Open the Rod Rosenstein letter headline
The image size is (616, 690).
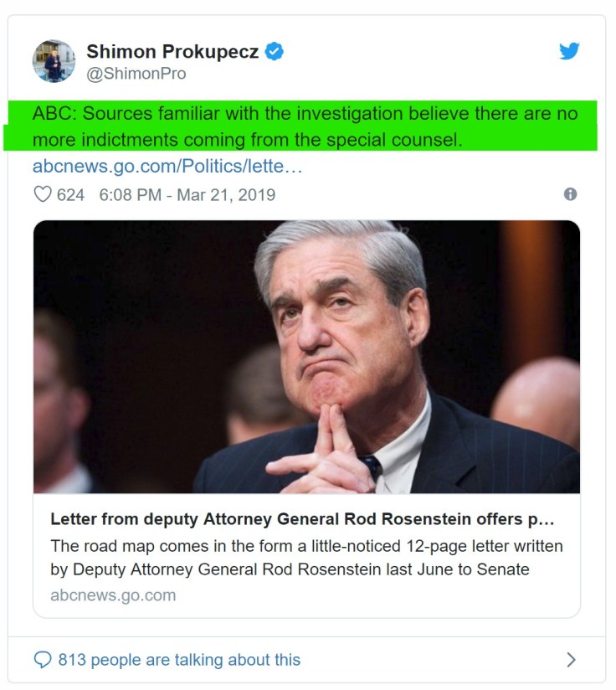coord(302,519)
